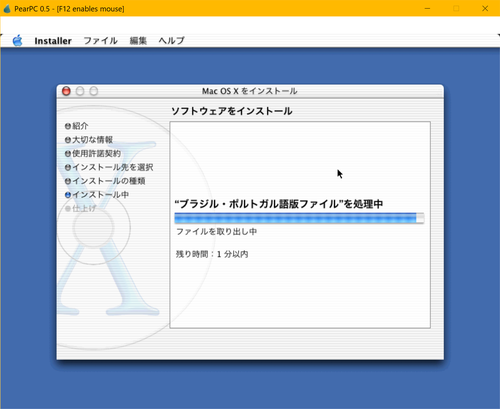Open the ファイル menu

point(100,41)
